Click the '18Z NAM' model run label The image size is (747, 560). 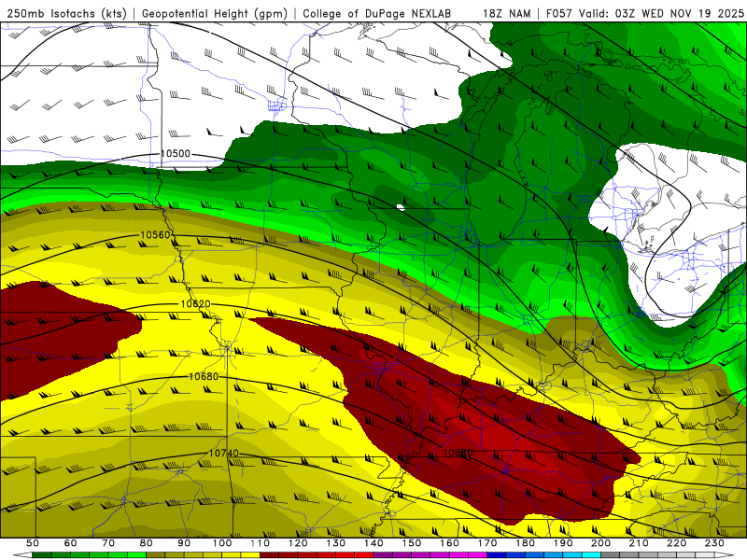pyautogui.click(x=507, y=13)
